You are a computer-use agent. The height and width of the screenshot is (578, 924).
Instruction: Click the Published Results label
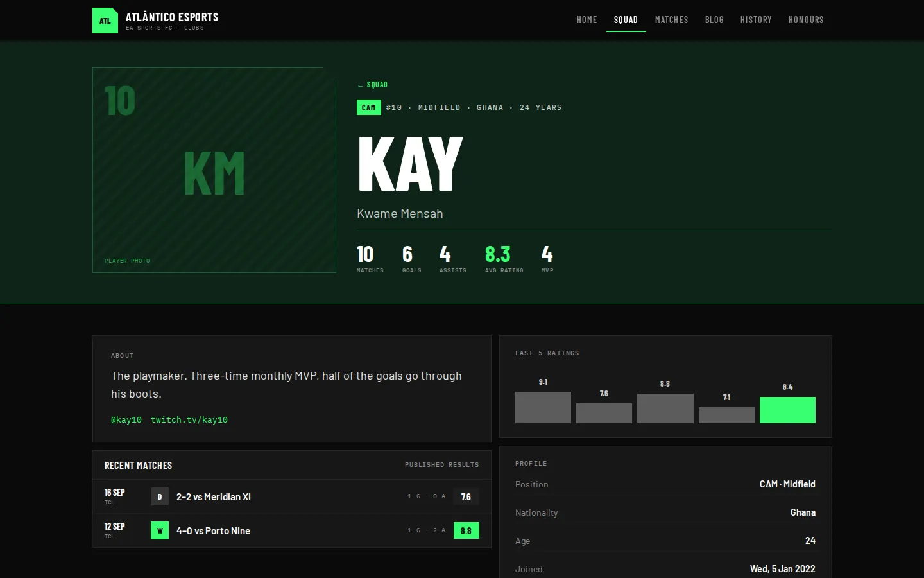(x=442, y=465)
